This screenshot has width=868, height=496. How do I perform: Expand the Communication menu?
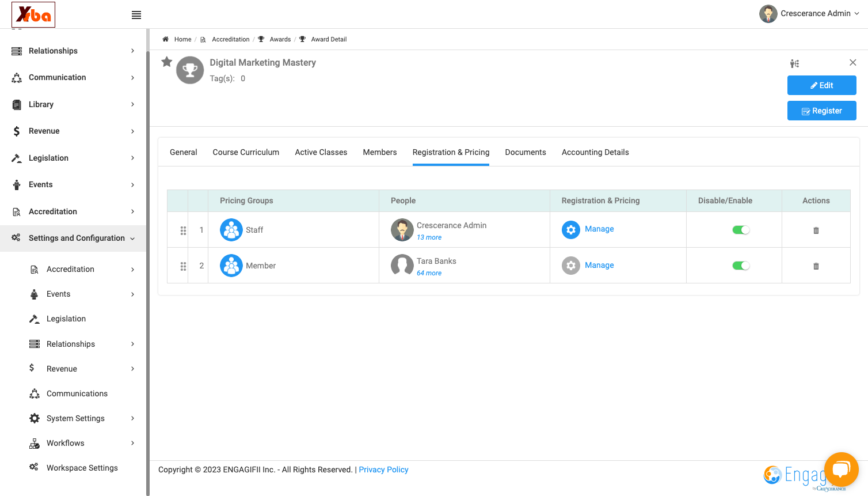click(x=73, y=77)
